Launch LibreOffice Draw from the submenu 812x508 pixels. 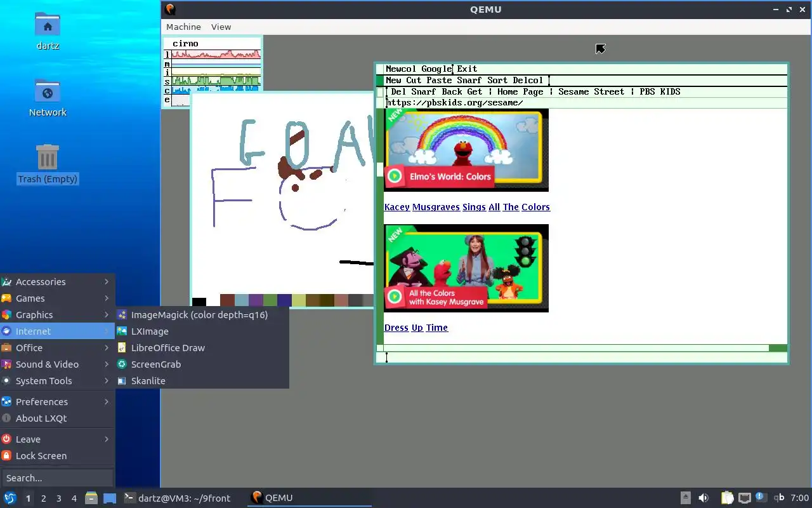pyautogui.click(x=202, y=348)
